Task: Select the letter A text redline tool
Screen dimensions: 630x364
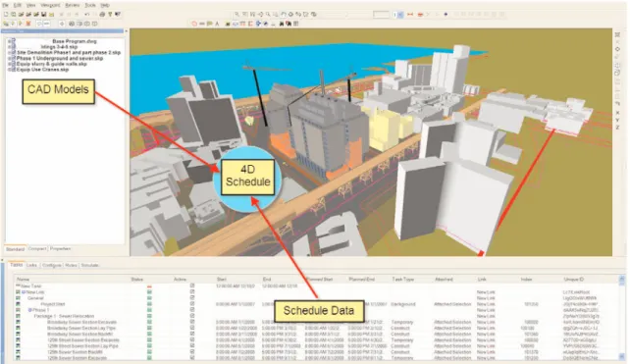Action: [x=217, y=24]
